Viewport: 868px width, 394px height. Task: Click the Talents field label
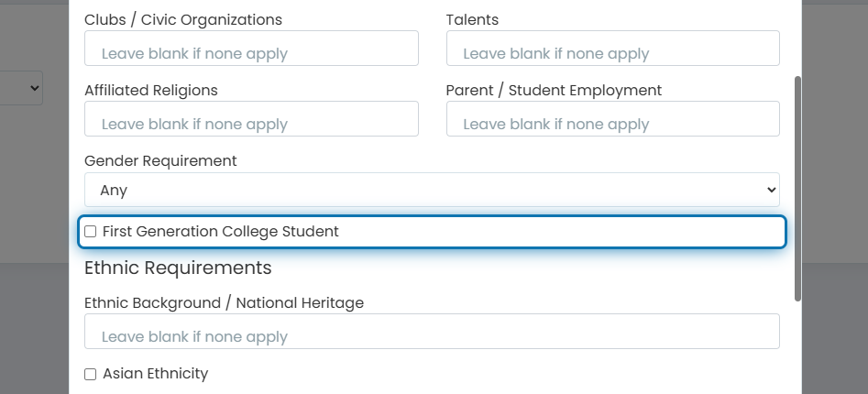pos(472,20)
